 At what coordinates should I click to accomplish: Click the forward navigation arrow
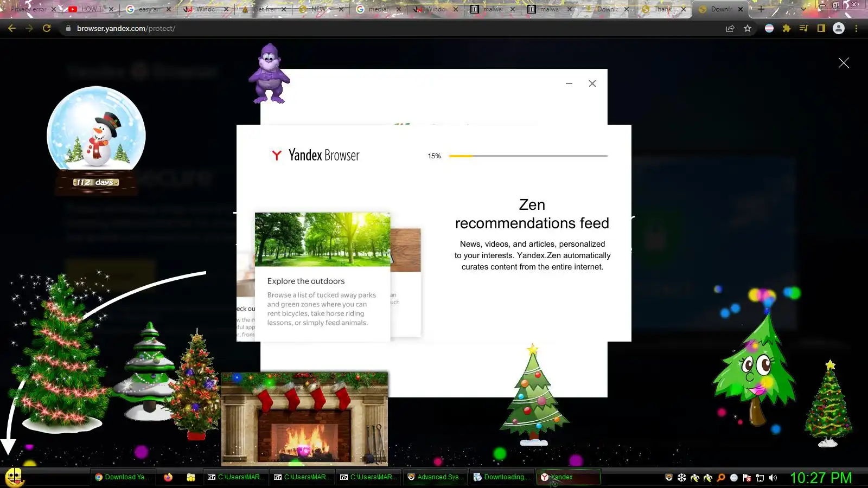tap(29, 28)
